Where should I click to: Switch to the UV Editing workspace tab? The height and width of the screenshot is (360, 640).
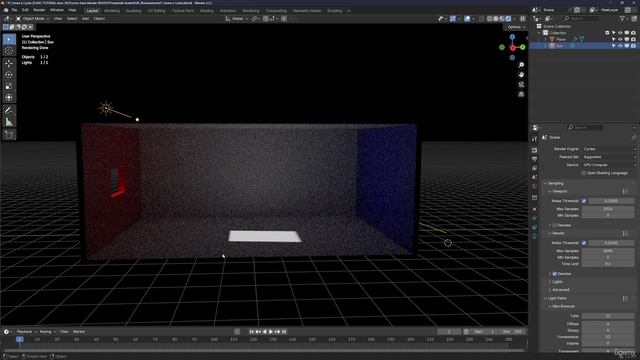[157, 11]
